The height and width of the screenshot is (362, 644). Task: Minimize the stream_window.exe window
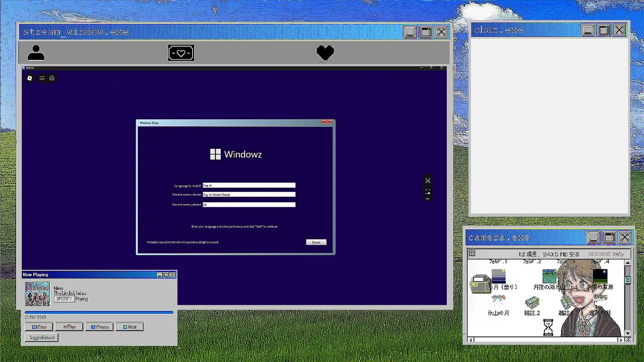410,32
